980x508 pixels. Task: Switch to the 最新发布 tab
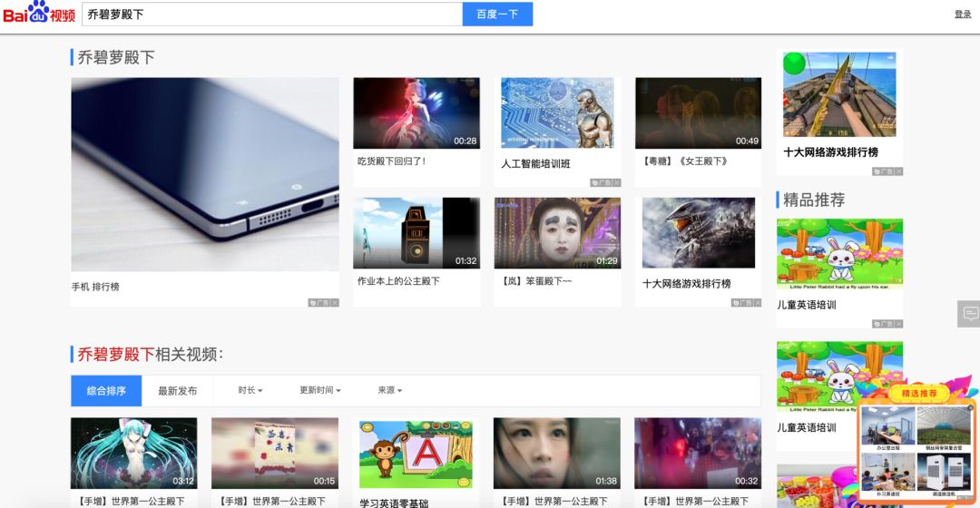pos(178,391)
